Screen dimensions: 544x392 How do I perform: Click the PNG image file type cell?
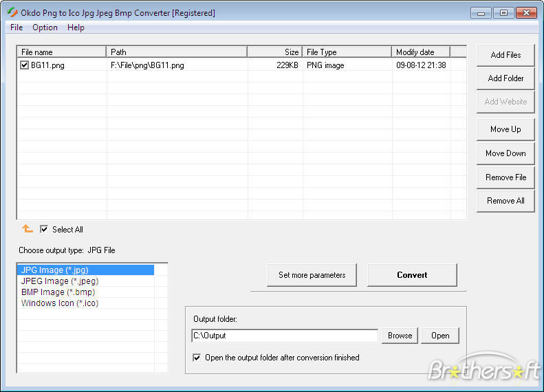[325, 65]
